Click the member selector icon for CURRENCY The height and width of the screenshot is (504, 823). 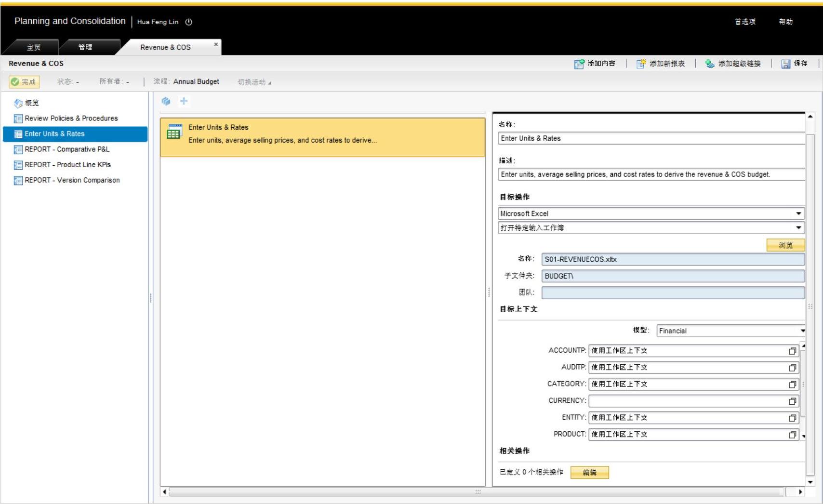(793, 401)
